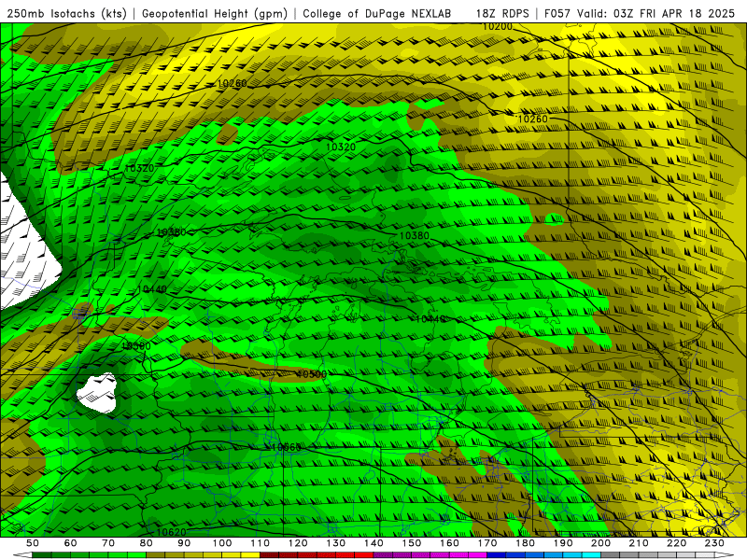Click the "Geopotential Height (gpm)" header text

coord(215,13)
